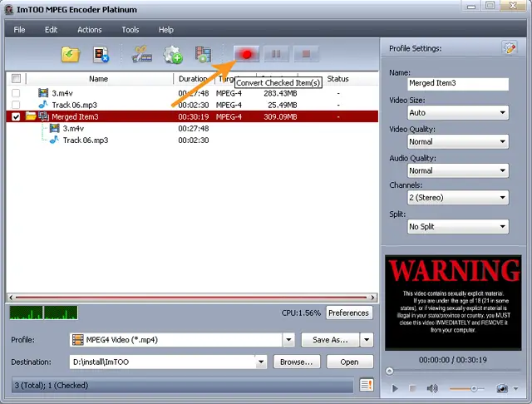Click the 283.43MB size cell
The width and height of the screenshot is (532, 404).
(x=280, y=93)
